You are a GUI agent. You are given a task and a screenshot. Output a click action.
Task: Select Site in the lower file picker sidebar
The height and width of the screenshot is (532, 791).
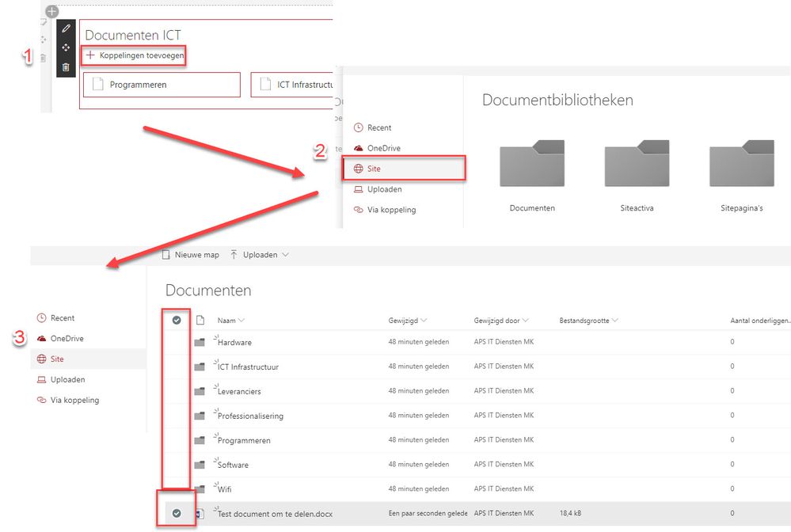[x=89, y=359]
